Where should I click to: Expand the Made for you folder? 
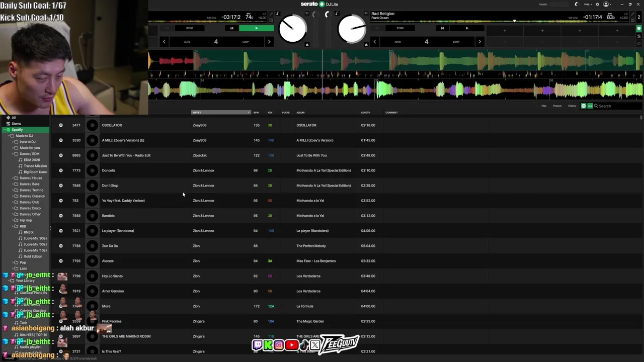12,148
